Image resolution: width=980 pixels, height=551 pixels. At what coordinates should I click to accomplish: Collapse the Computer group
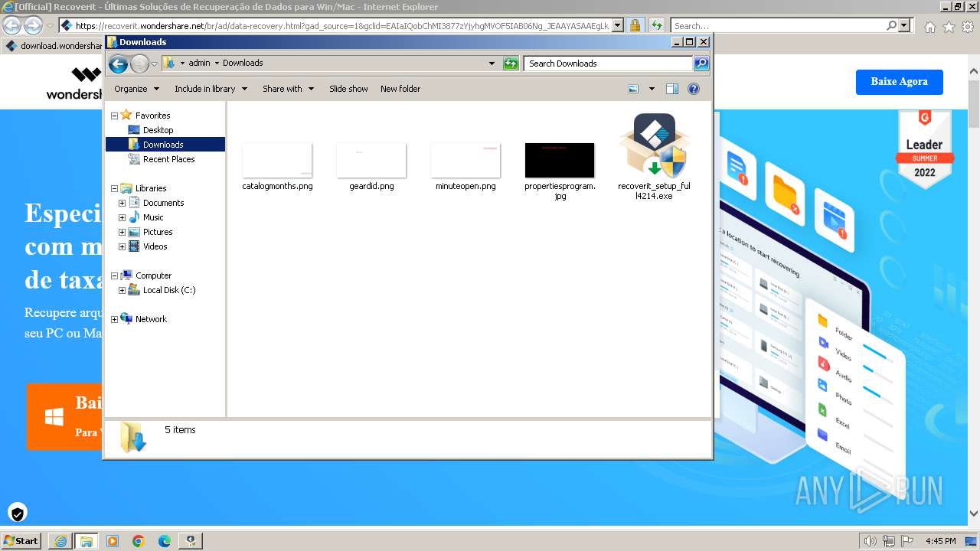114,275
